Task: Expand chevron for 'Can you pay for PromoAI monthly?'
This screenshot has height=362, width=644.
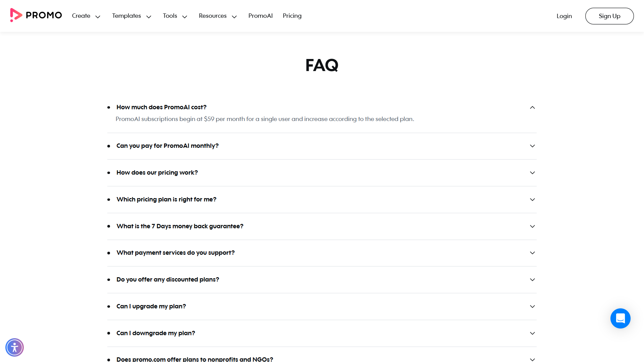Action: 532,146
